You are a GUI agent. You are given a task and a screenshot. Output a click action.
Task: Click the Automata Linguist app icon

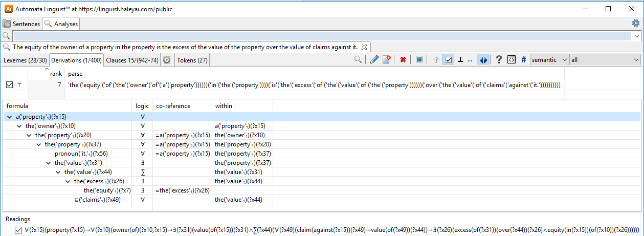[7, 9]
